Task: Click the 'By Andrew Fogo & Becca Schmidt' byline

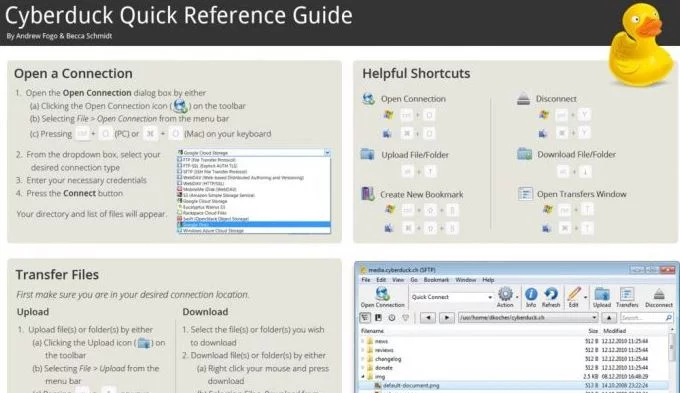Action: 59,36
